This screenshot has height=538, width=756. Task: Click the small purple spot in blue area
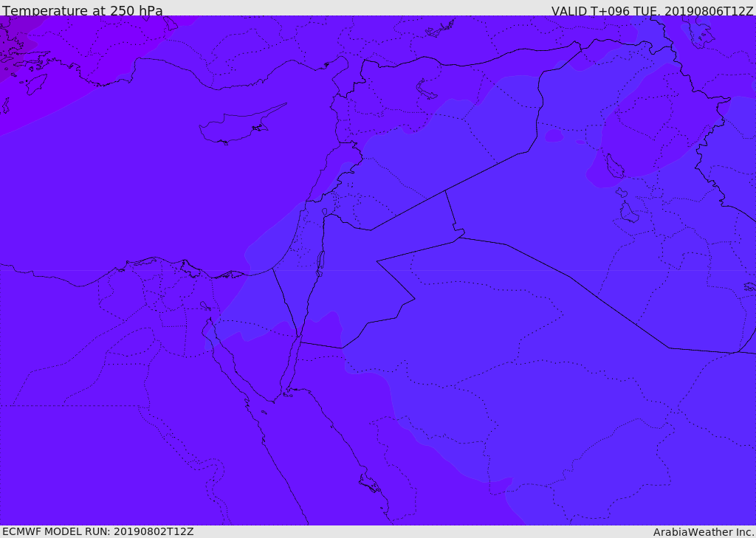tap(554, 136)
